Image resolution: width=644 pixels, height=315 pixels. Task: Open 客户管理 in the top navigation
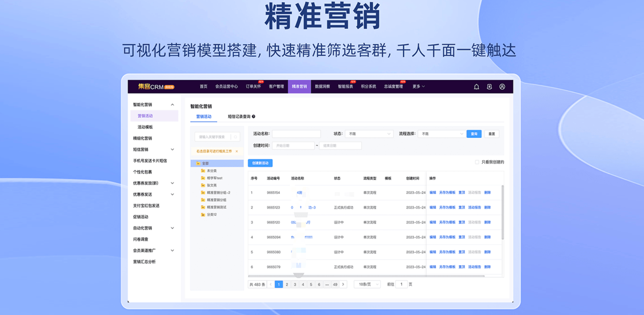(x=276, y=86)
